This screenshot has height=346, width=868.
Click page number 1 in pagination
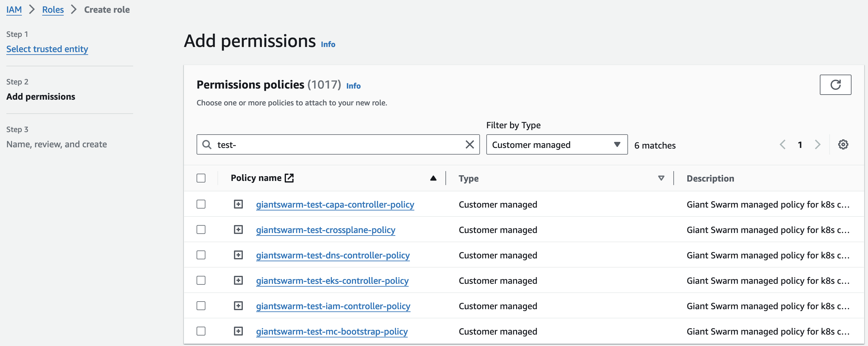(800, 145)
